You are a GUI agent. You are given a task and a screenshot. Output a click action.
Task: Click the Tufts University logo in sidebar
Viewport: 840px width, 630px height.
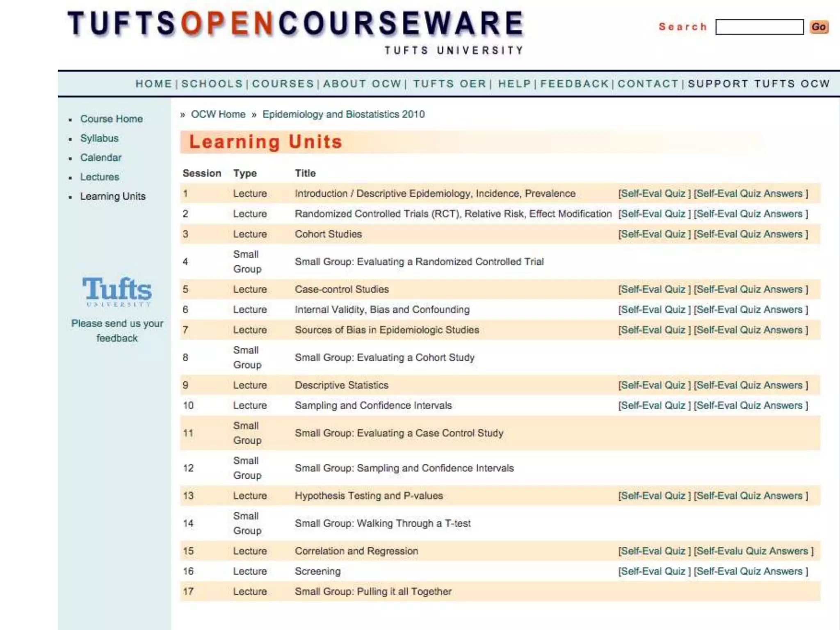pos(117,291)
